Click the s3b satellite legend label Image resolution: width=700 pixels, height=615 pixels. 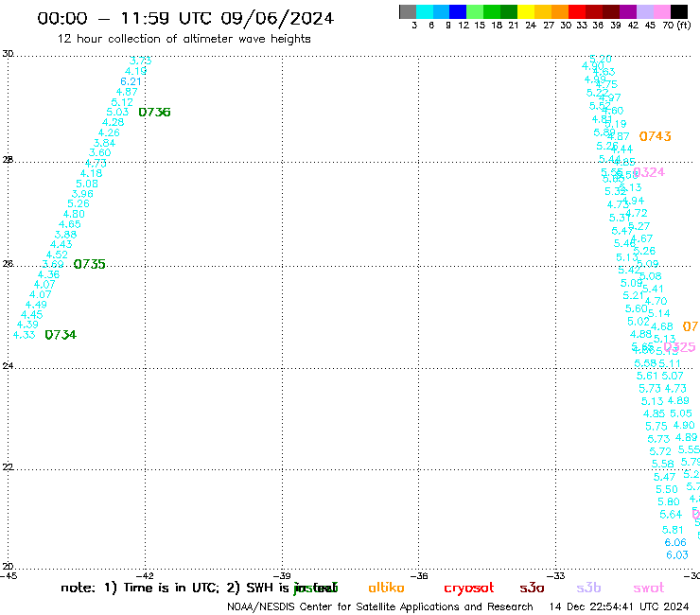tap(588, 588)
